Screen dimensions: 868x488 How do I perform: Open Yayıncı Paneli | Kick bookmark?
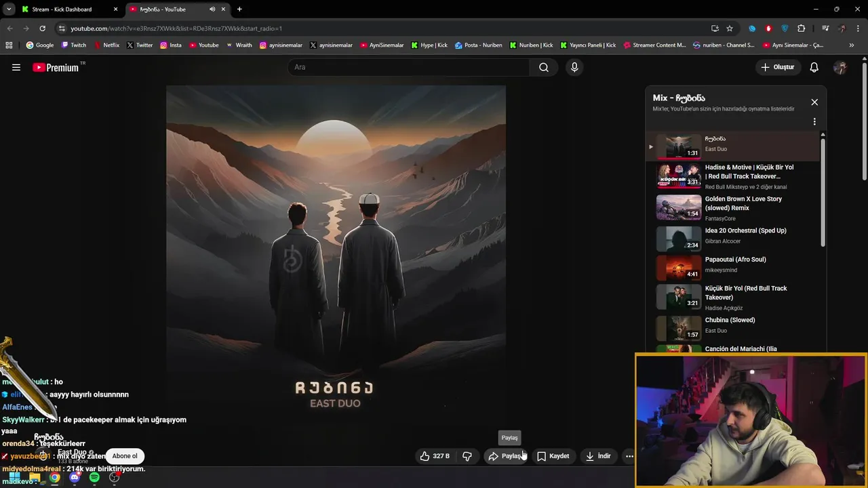coord(588,45)
